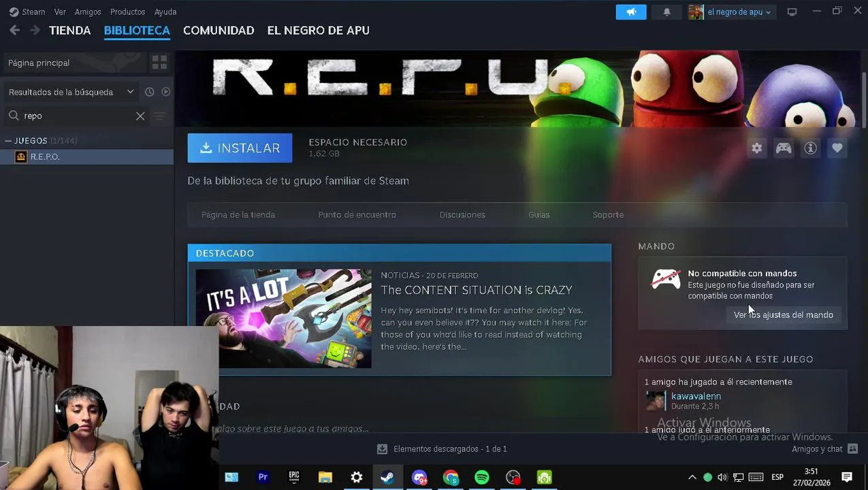Click kawavalenn's avatar thumbnail
The width and height of the screenshot is (868, 490).
coord(656,401)
